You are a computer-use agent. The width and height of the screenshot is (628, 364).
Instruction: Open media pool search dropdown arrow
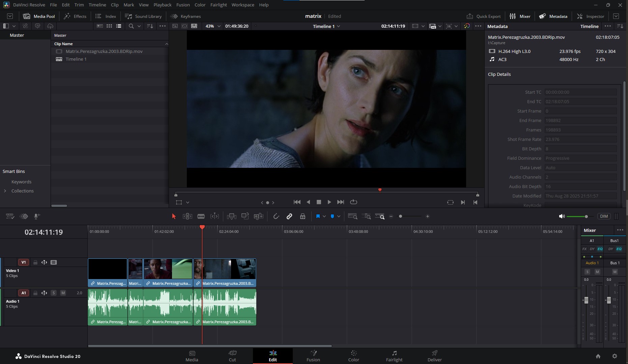pos(139,26)
